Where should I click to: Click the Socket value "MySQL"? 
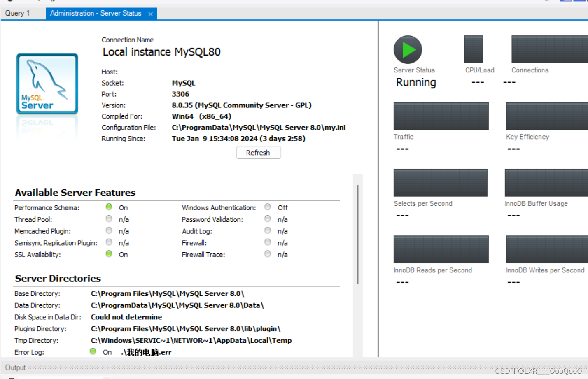184,83
